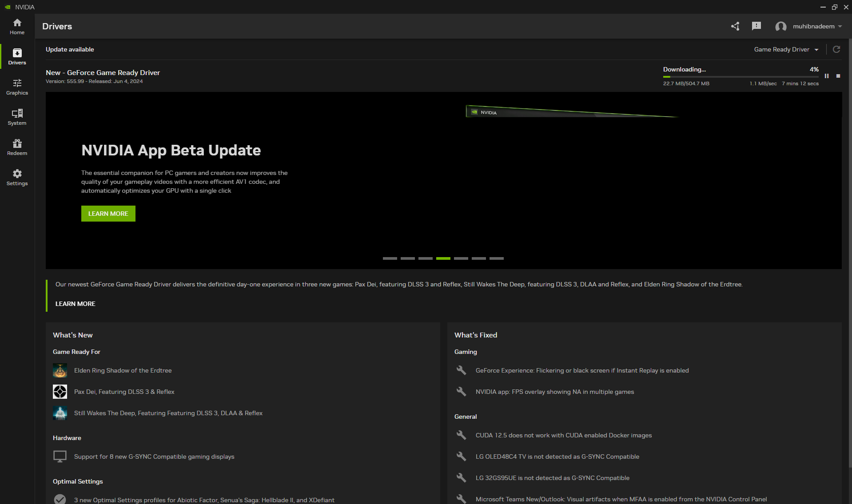Image resolution: width=852 pixels, height=504 pixels.
Task: Click Elden Ring Shadow of the Erdtree thumbnail
Action: (x=60, y=370)
